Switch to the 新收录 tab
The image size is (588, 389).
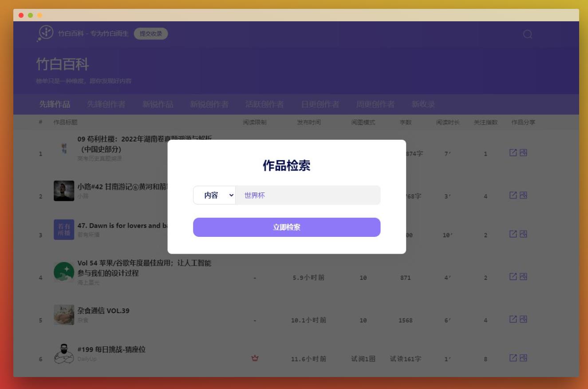423,104
